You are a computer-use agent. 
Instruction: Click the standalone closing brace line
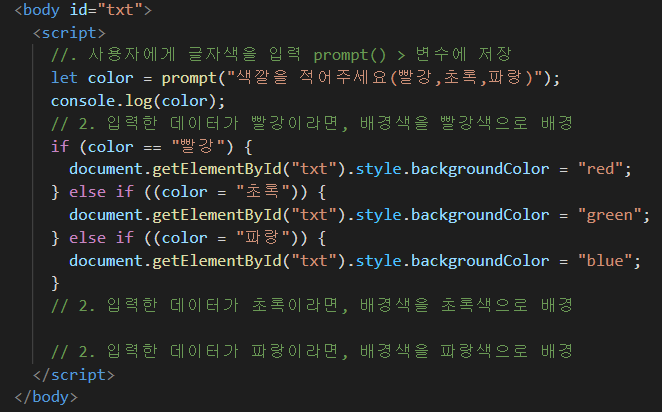tap(55, 283)
